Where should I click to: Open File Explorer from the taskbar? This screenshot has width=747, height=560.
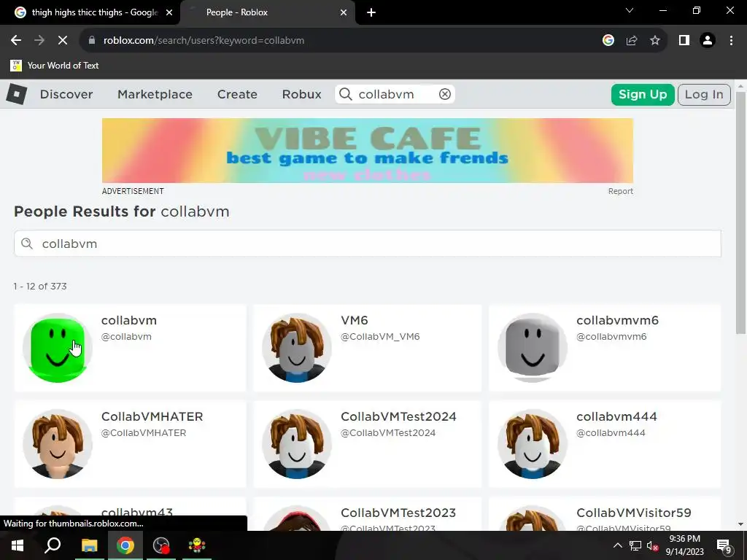89,545
